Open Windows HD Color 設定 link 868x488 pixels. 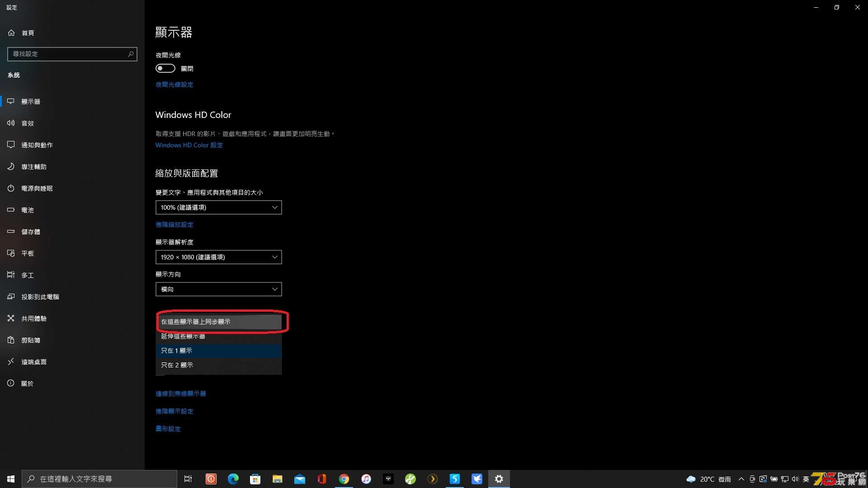pyautogui.click(x=189, y=145)
